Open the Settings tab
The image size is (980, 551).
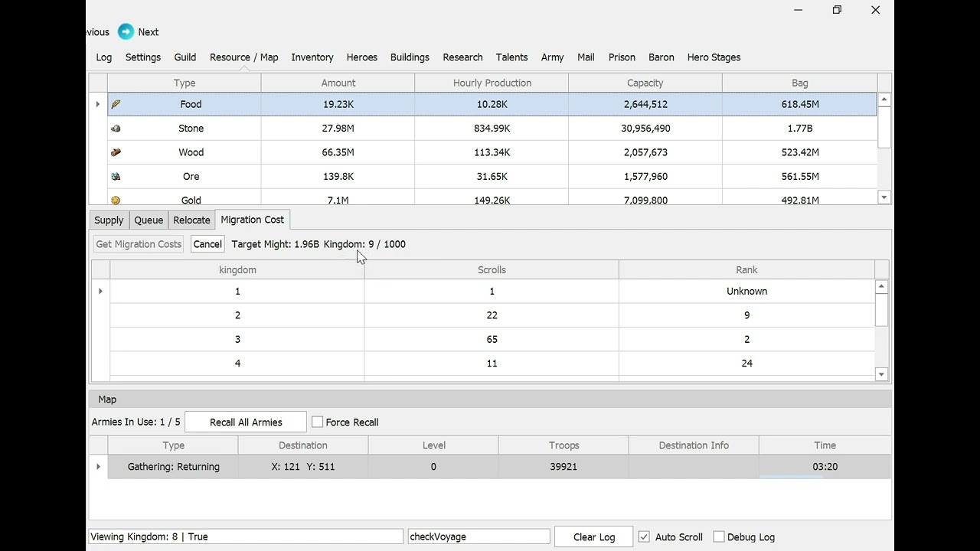pos(143,57)
